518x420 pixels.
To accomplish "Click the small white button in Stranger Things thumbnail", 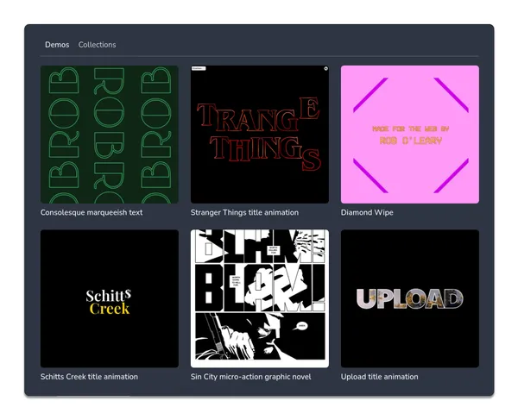I will point(199,68).
